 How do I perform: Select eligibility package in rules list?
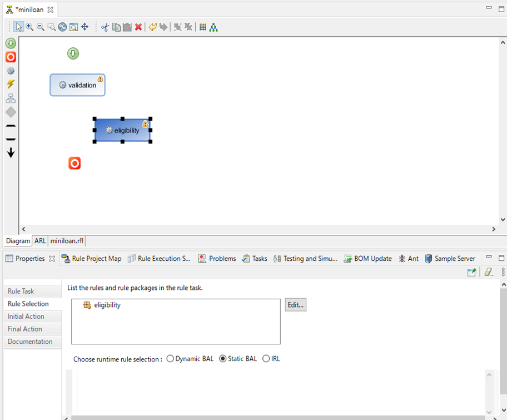coord(102,305)
